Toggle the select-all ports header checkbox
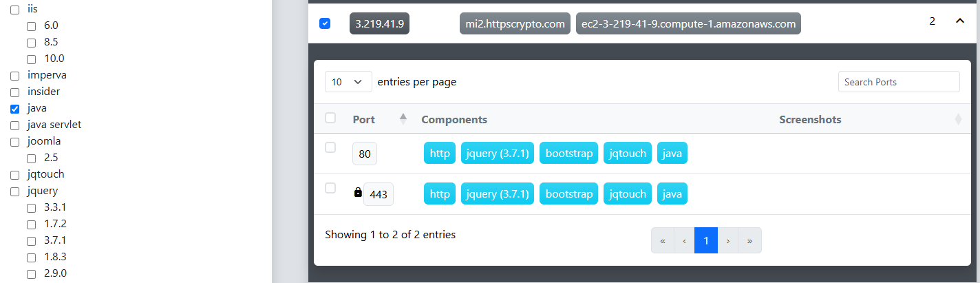This screenshot has height=283, width=980. (x=330, y=118)
